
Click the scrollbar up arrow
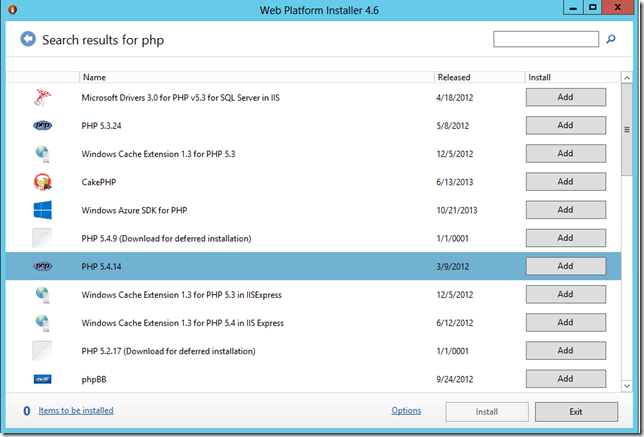627,77
